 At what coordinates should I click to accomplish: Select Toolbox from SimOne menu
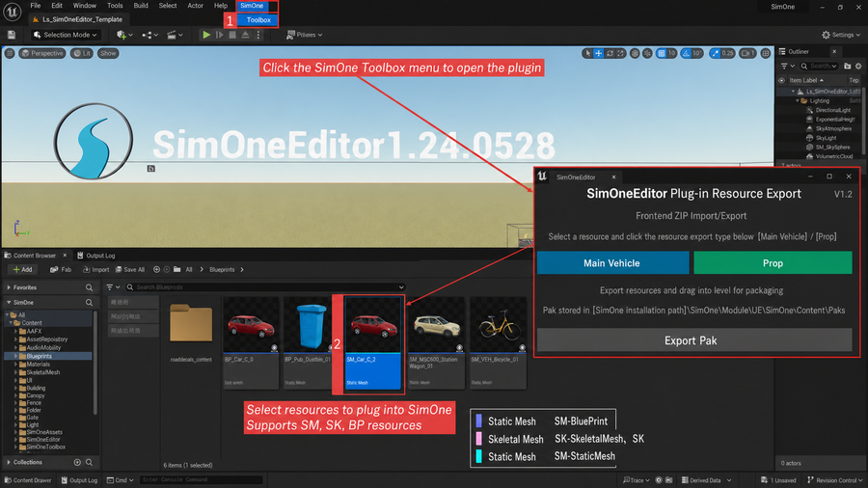pos(258,20)
